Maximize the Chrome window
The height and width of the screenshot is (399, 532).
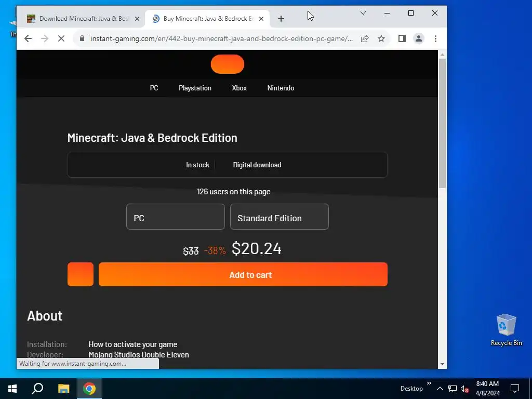(411, 13)
